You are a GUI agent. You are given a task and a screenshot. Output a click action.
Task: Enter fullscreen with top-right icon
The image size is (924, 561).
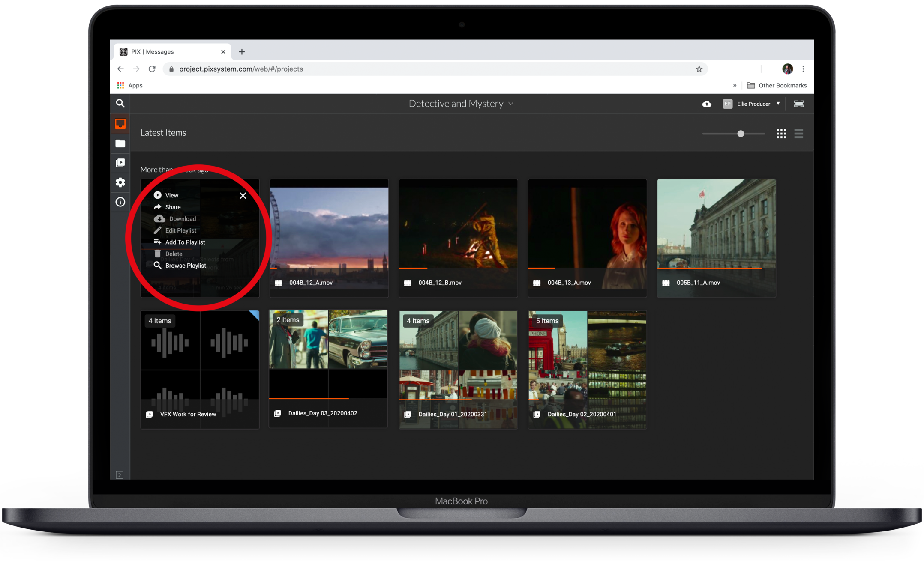799,104
